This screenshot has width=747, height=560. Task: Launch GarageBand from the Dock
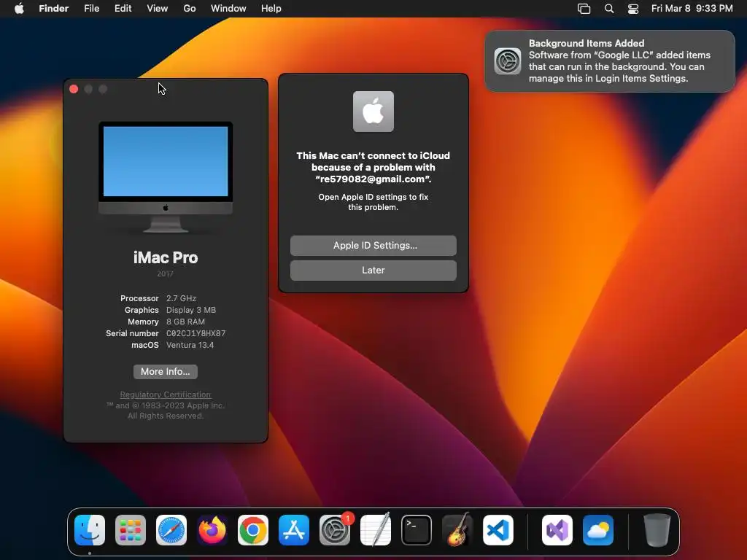point(457,530)
